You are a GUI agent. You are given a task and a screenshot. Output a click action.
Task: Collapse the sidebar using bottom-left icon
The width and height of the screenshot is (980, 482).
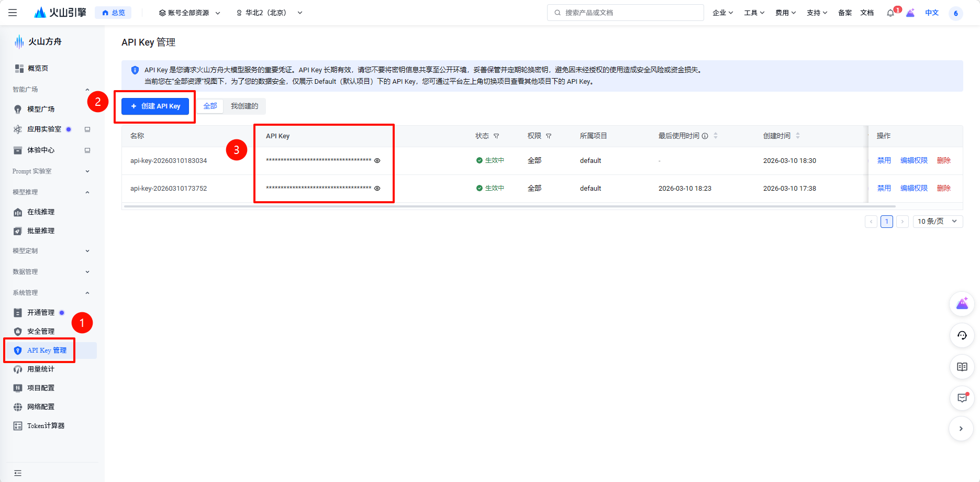point(18,473)
